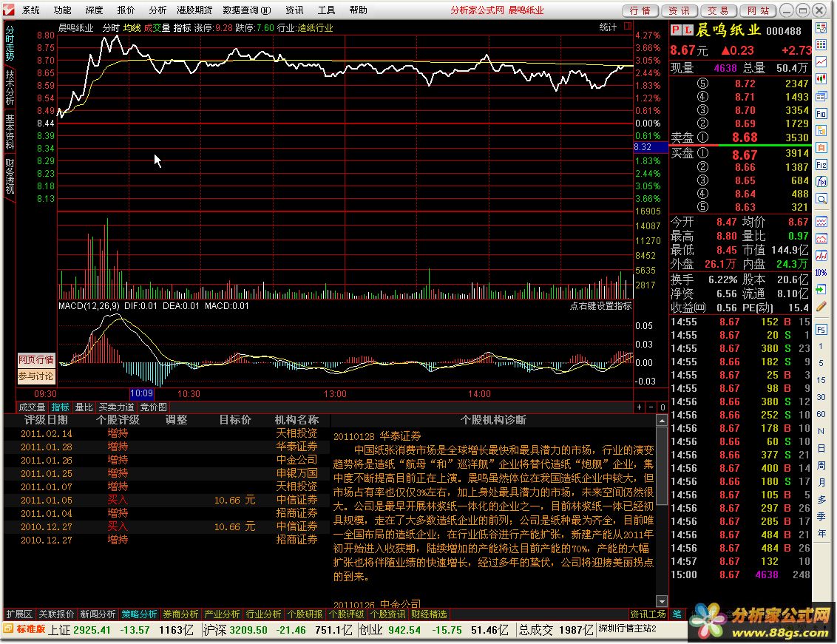Open the 分析 menu

157,10
